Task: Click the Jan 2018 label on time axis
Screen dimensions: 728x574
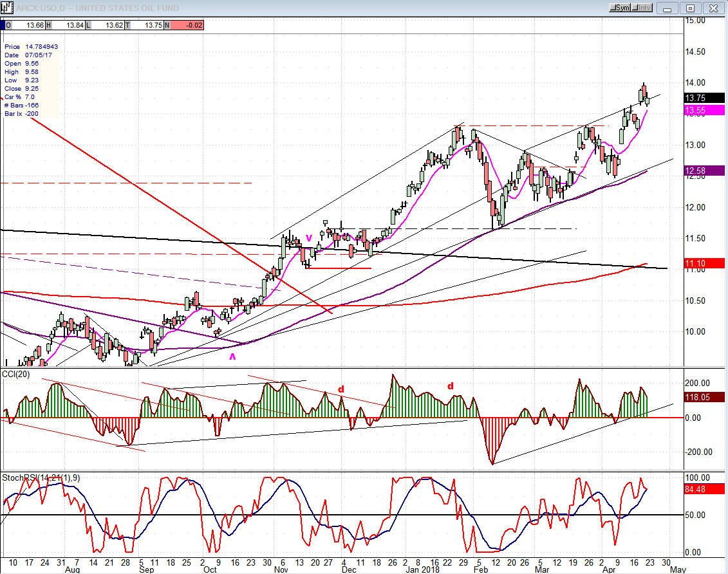Action: click(422, 570)
